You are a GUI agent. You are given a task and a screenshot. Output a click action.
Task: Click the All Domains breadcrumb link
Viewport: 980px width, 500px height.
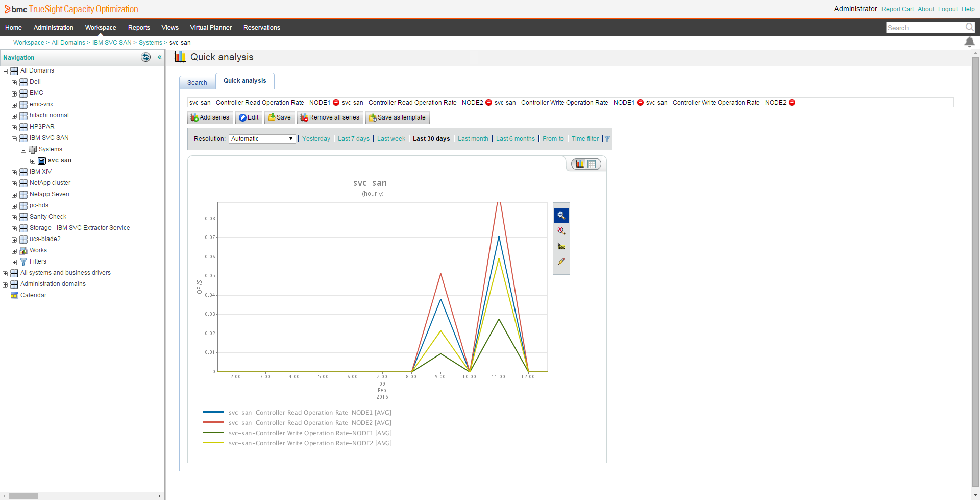(x=68, y=43)
